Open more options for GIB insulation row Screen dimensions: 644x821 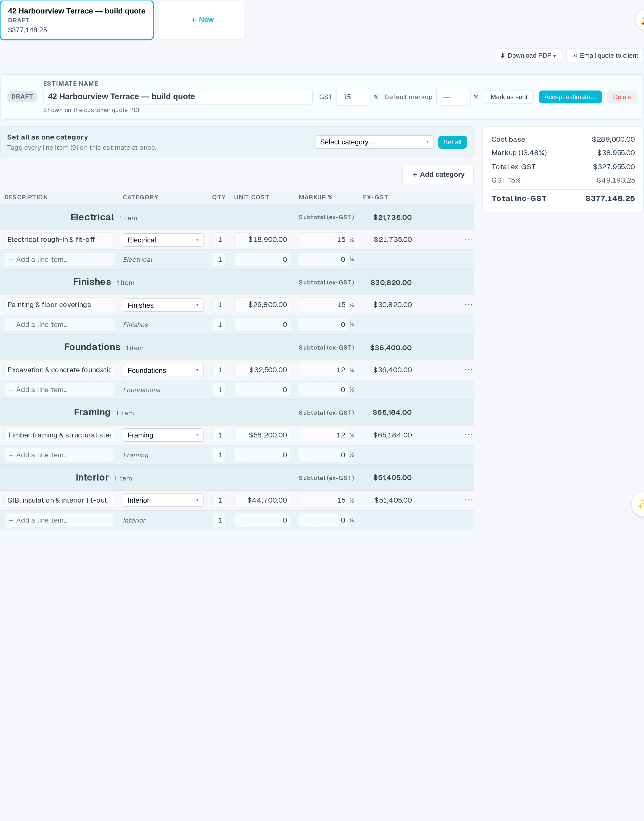click(468, 500)
